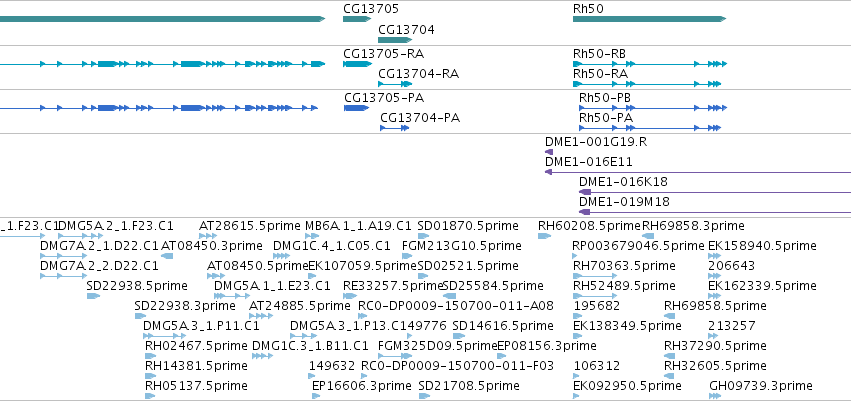Click the AT08450.3prime label

212,246
